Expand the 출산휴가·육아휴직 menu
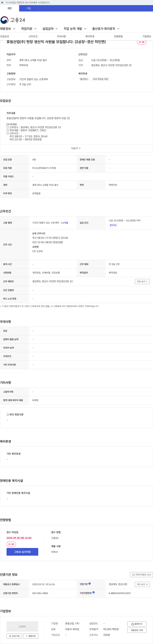Viewport: 153px width, 644px height. pos(106,29)
